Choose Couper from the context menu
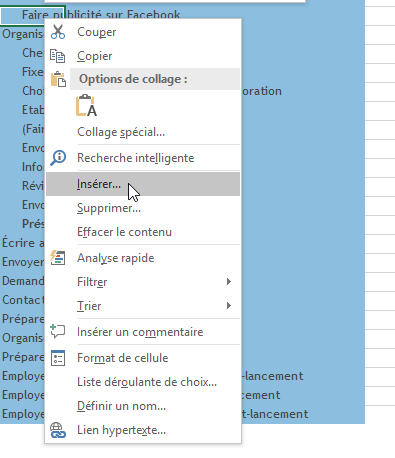This screenshot has height=458, width=395. click(x=143, y=32)
